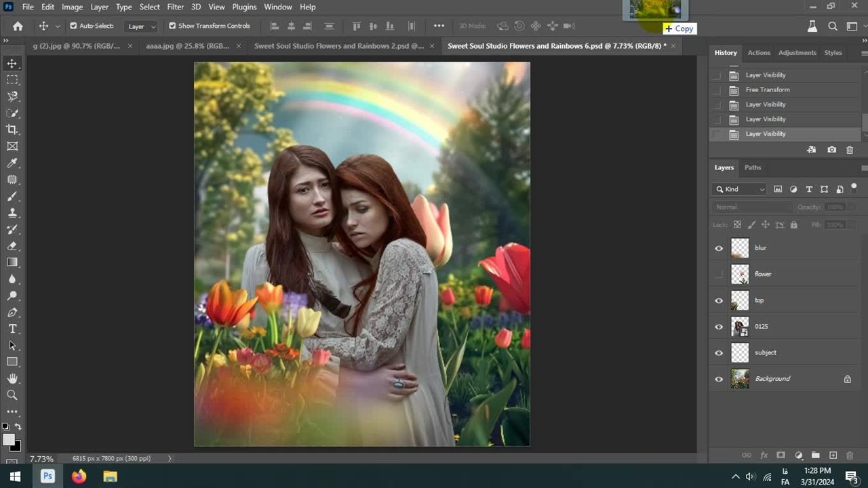Select the Brush tool
This screenshot has height=488, width=868.
[12, 197]
